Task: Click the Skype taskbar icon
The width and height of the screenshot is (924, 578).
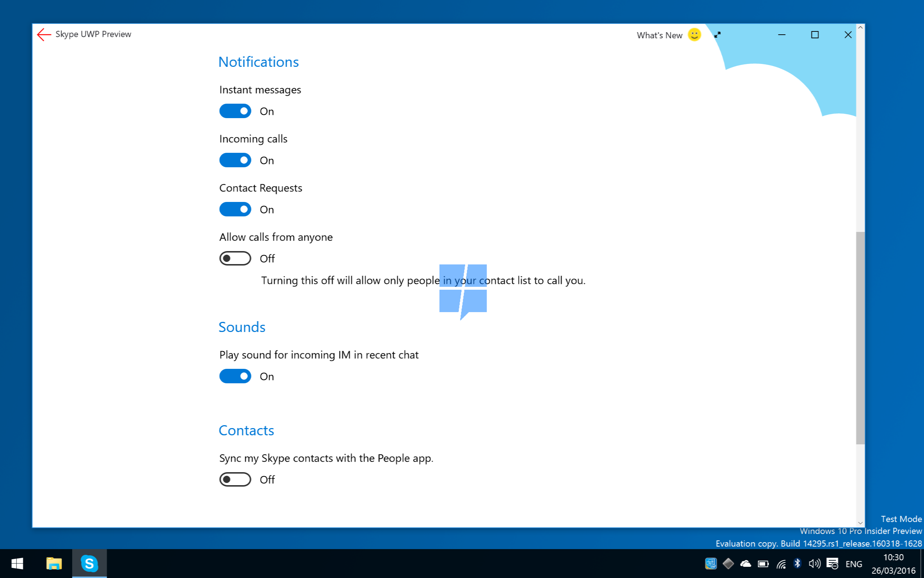Action: [90, 564]
